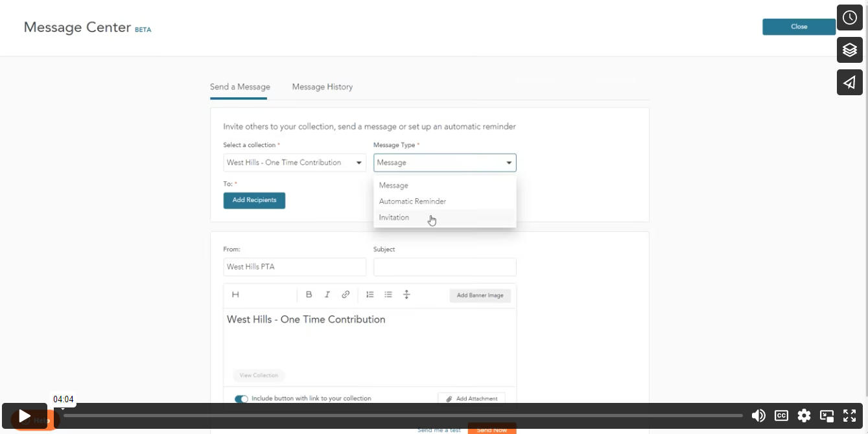Viewport: 868px width, 434px height.
Task: Toggle closed captions on the video
Action: pos(781,416)
